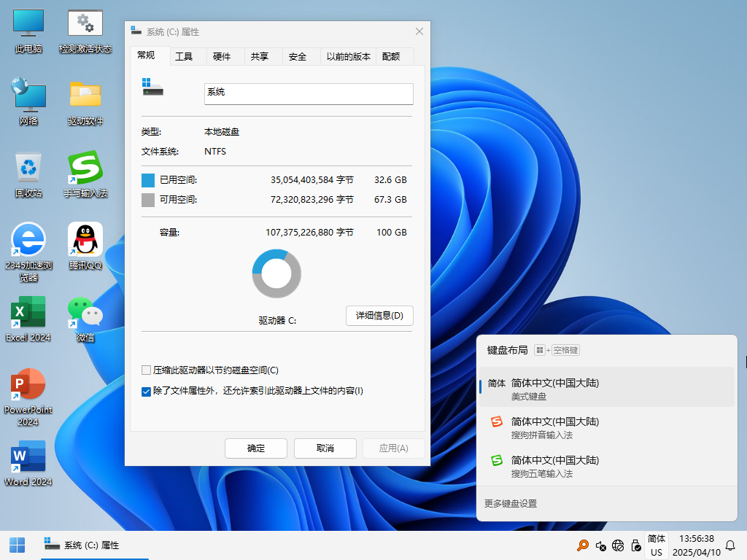The height and width of the screenshot is (560, 747).
Task: Click the 驱动器 C: label
Action: pyautogui.click(x=277, y=321)
